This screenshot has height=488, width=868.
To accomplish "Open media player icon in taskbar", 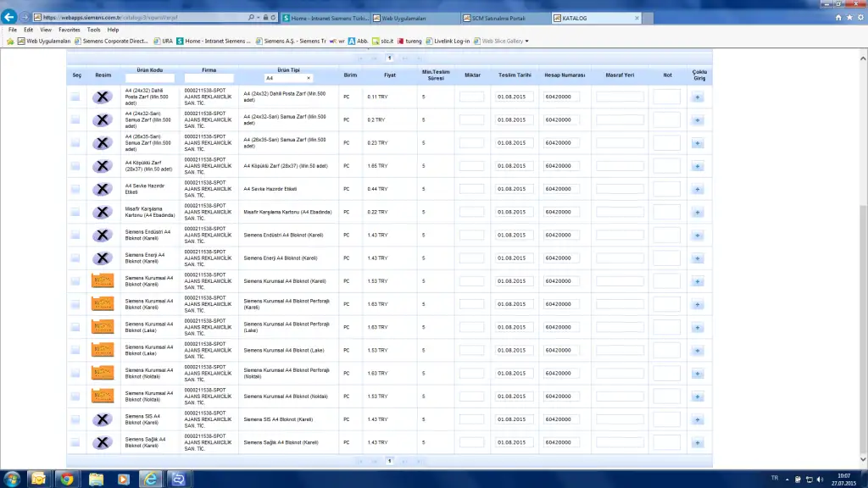I will (x=123, y=480).
